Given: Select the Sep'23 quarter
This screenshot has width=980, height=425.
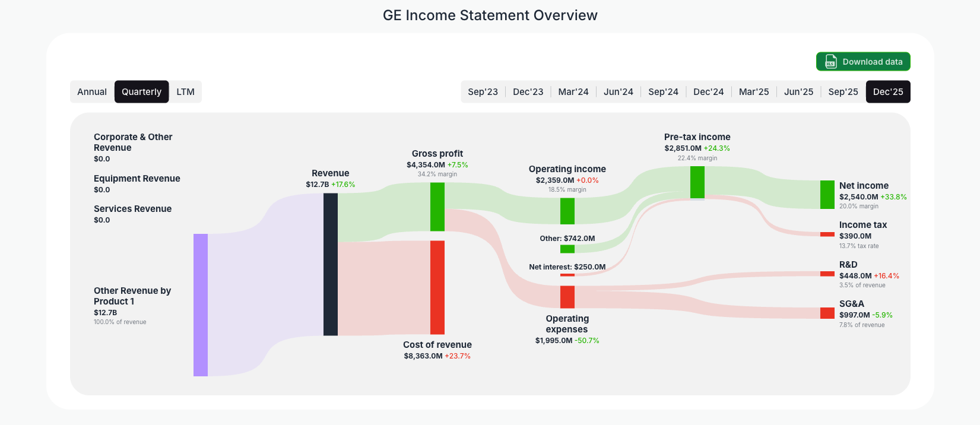Looking at the screenshot, I should (x=483, y=91).
